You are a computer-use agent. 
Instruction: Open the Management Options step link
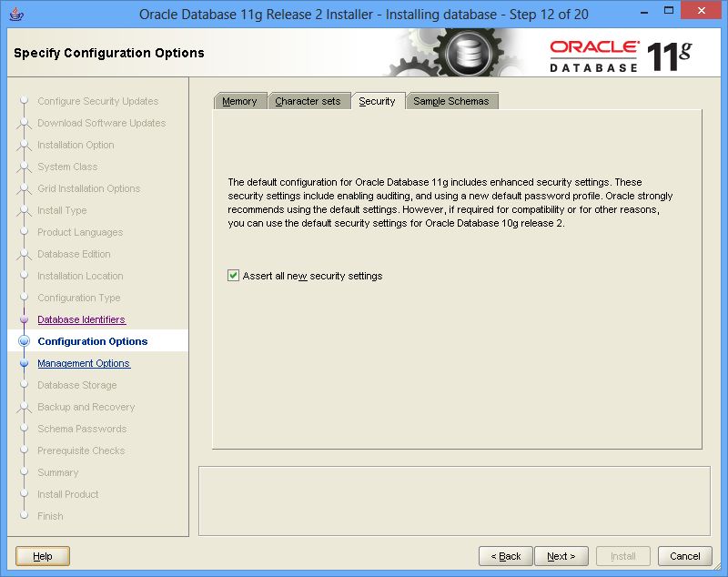(x=84, y=363)
